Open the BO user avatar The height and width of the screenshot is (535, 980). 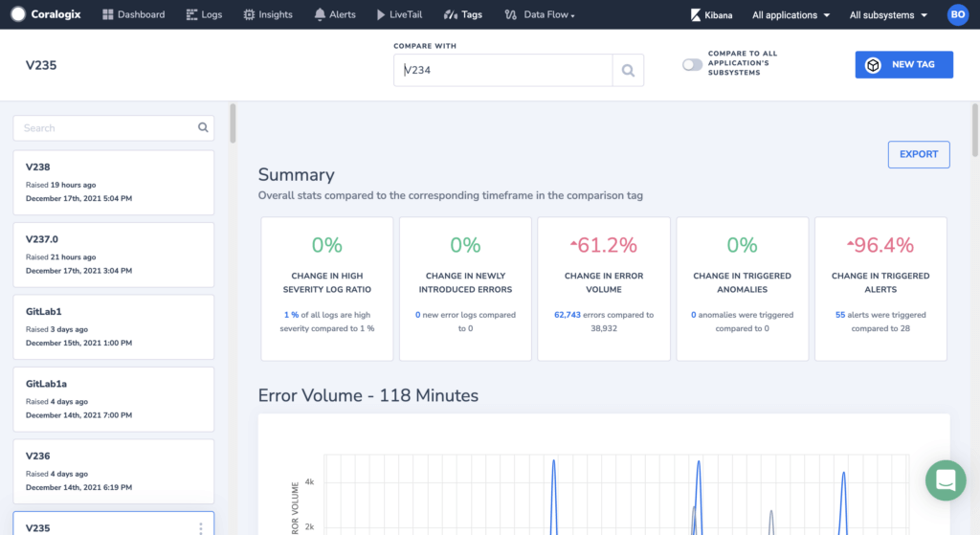coord(957,14)
